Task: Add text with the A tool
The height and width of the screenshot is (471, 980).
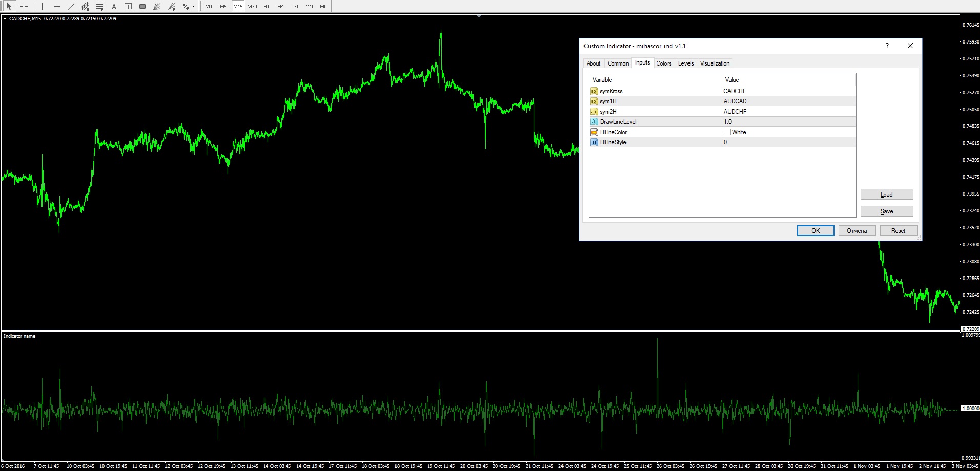Action: [114, 6]
